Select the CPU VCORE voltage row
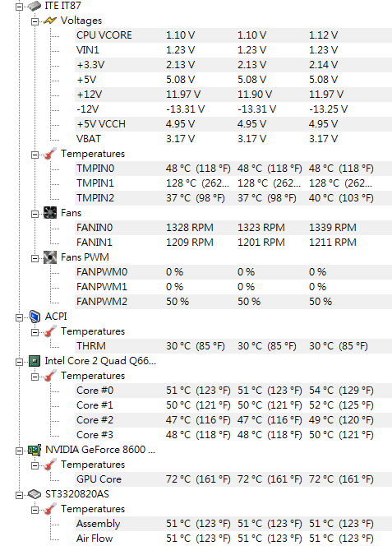The height and width of the screenshot is (555, 392). [x=233, y=35]
